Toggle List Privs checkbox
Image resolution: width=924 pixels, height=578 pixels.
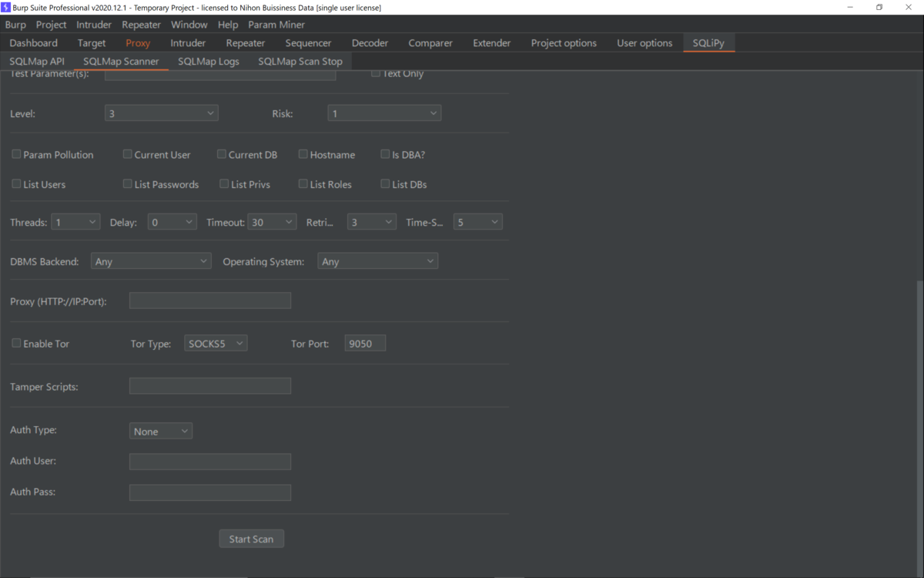tap(224, 184)
